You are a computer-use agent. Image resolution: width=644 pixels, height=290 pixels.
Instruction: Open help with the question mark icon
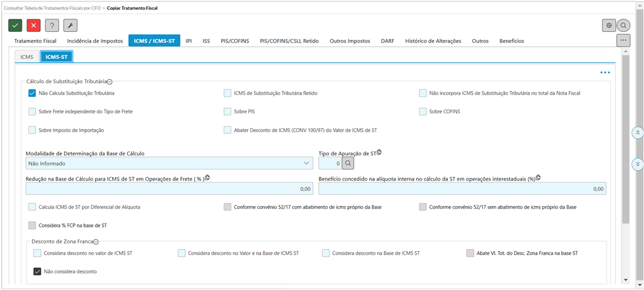[52, 25]
